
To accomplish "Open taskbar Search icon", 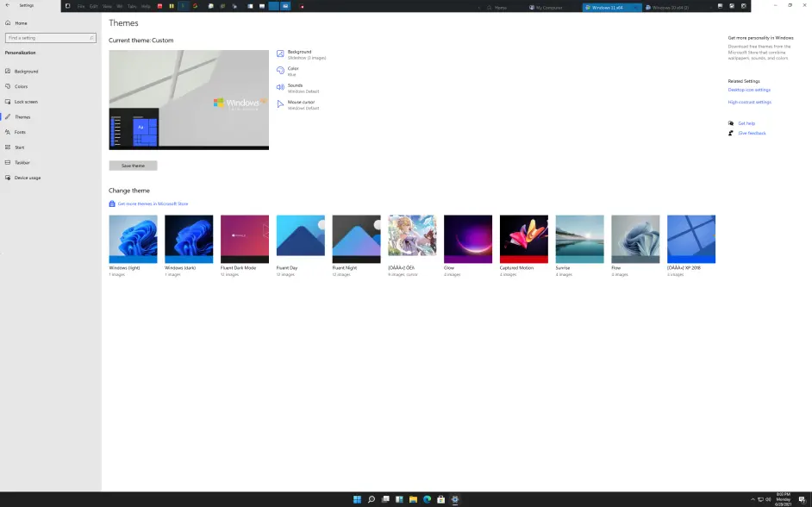I will pyautogui.click(x=372, y=499).
